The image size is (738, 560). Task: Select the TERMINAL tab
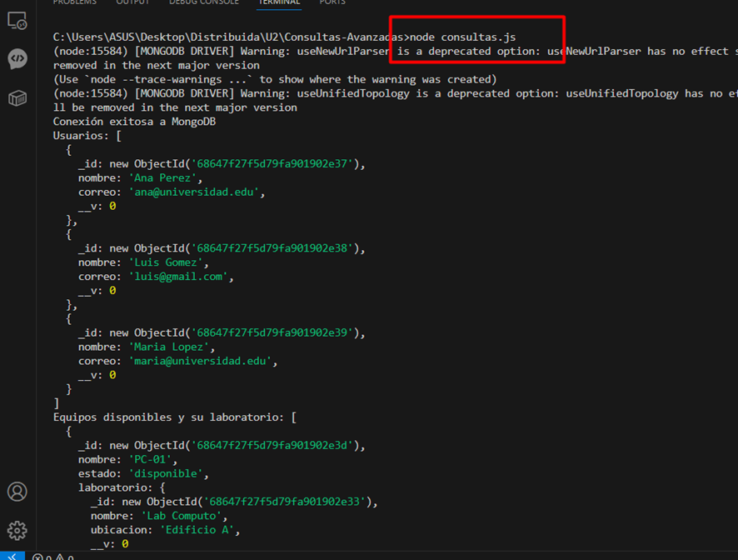click(279, 2)
